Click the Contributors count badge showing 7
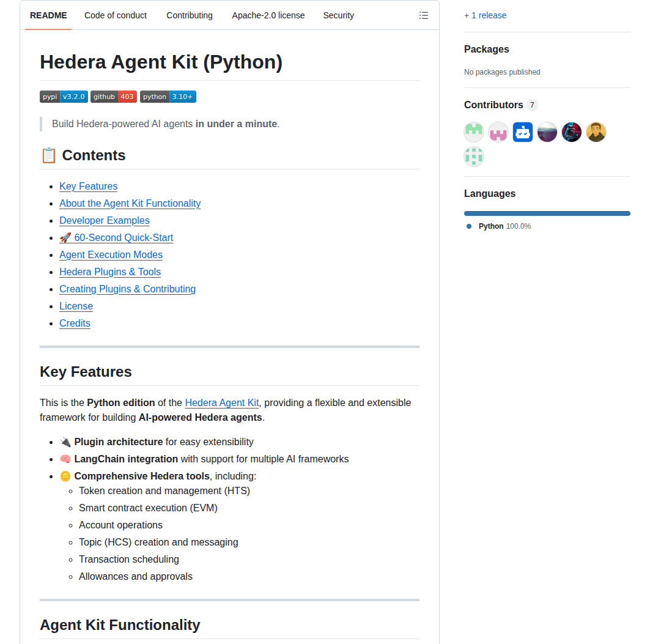The height and width of the screenshot is (644, 650). [x=532, y=105]
